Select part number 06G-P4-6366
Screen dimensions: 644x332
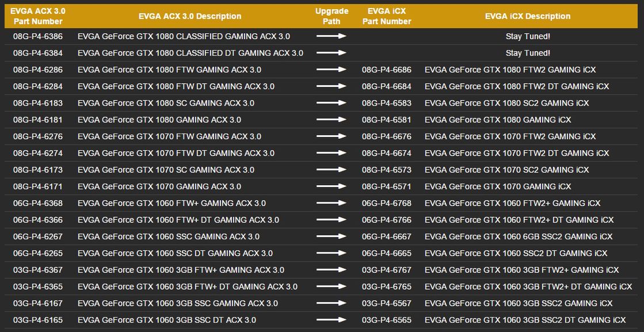[38, 220]
